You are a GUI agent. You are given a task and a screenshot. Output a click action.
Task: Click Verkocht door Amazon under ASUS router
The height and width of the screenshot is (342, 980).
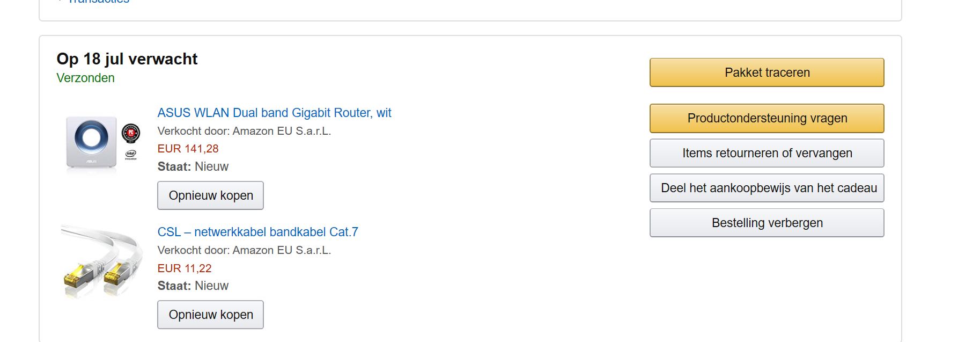244,131
